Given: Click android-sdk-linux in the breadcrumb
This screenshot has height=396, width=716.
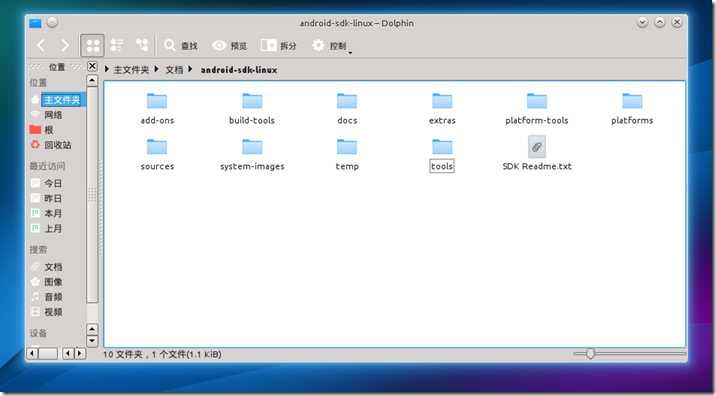Looking at the screenshot, I should (239, 70).
